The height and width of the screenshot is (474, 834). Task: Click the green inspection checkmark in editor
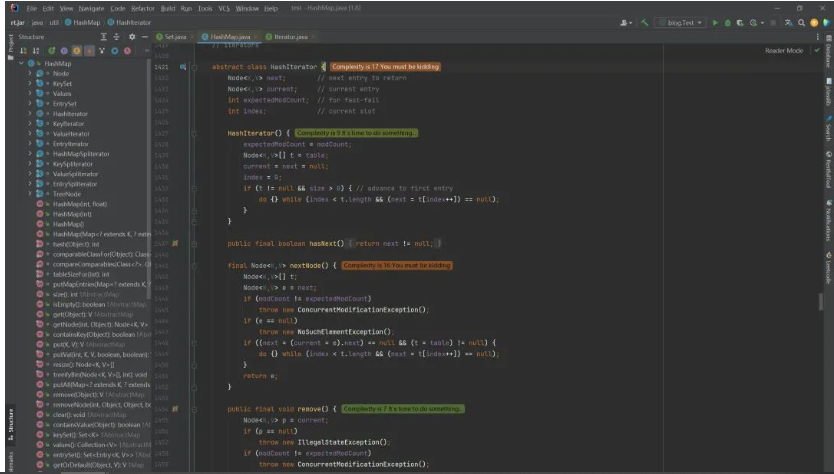click(x=817, y=50)
